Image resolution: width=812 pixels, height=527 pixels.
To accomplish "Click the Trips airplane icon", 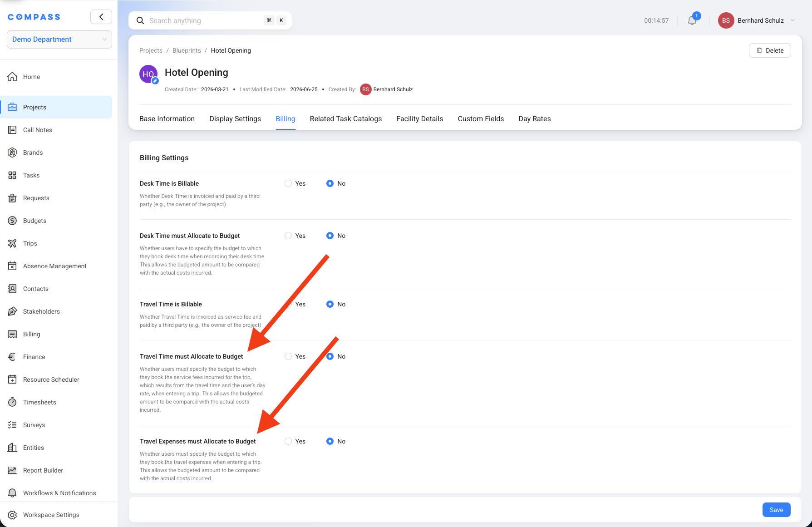I will (12, 243).
